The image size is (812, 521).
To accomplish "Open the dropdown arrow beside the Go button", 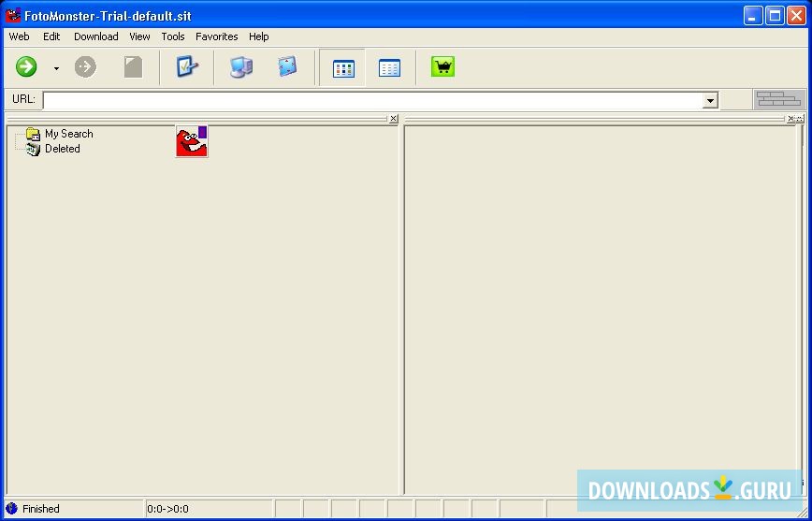I will pos(56,68).
